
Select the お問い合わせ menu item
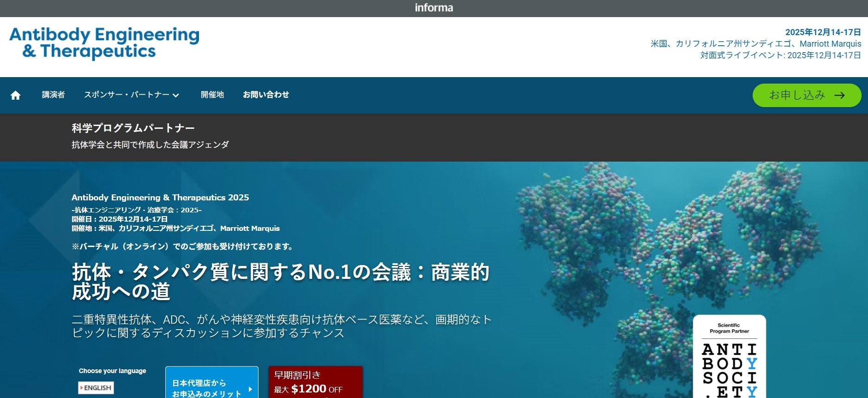pyautogui.click(x=266, y=95)
